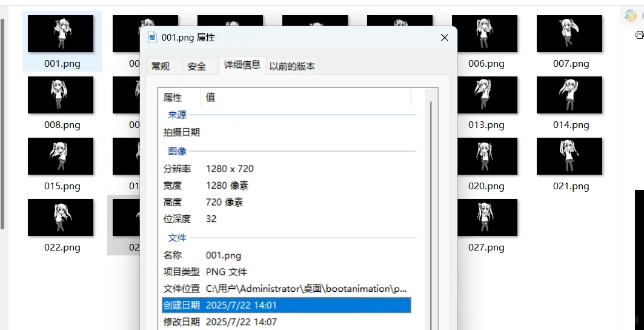Screen dimensions: 644x330
Task: Select the 014.png thumbnail
Action: click(x=569, y=95)
